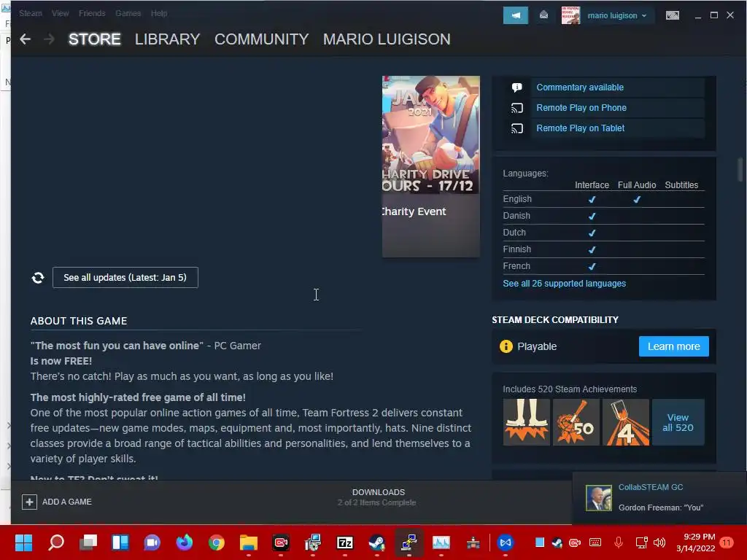Open the boots achievement icon
The width and height of the screenshot is (747, 560).
click(527, 422)
